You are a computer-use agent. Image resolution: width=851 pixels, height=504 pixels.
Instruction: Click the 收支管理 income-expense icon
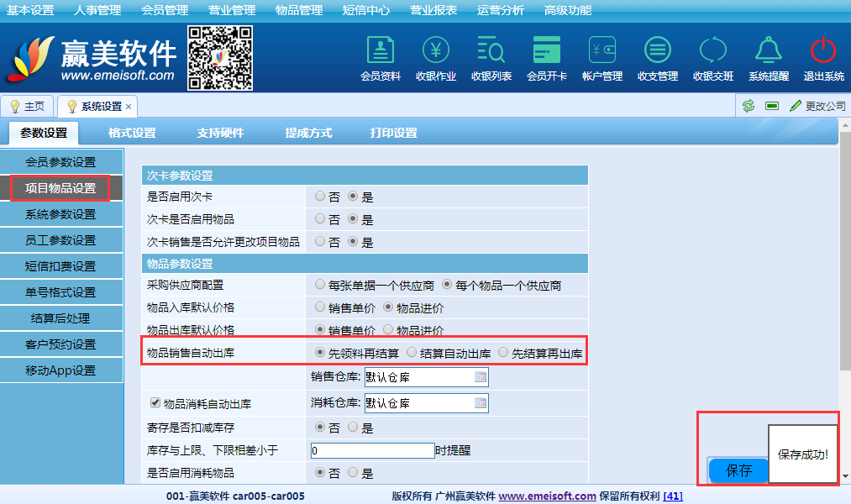tap(657, 52)
